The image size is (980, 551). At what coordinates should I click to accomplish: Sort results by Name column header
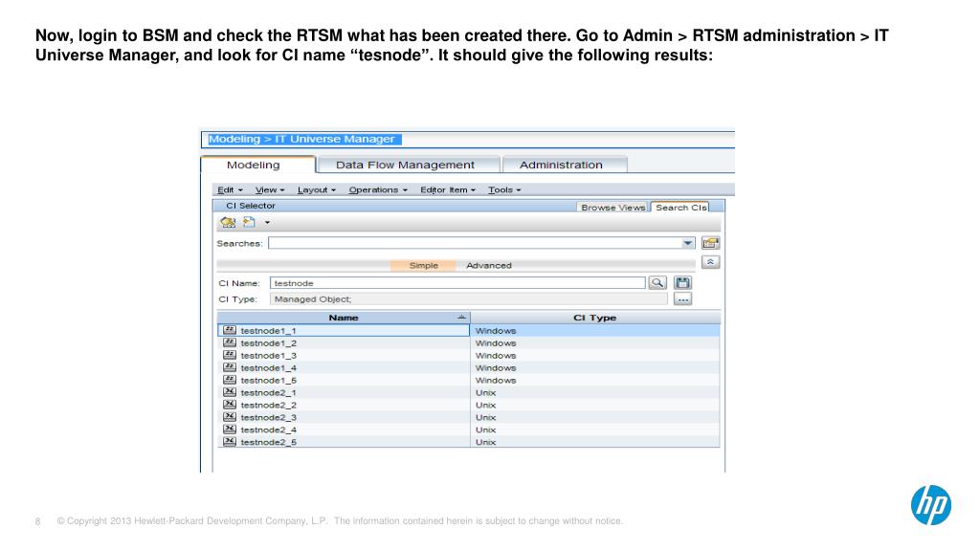[x=344, y=318]
